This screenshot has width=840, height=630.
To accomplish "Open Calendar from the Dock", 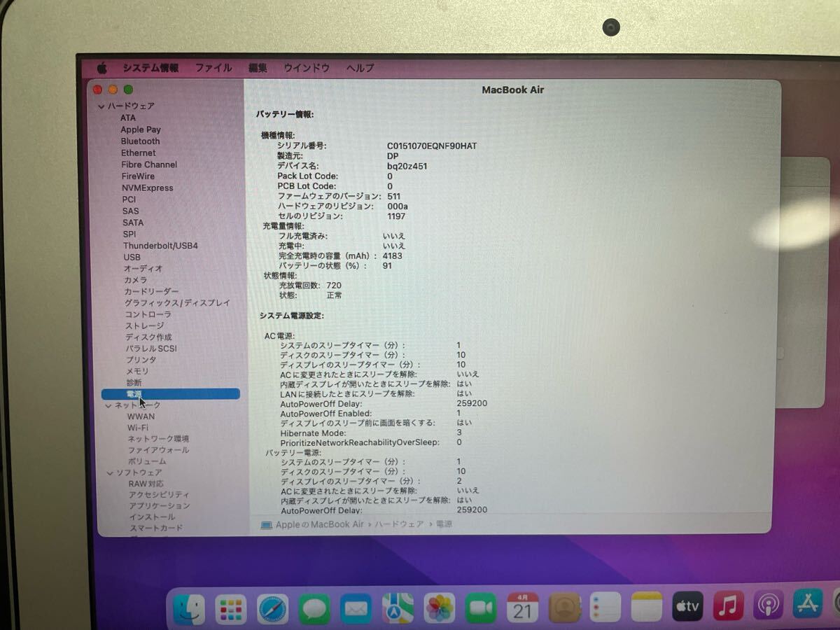I will click(522, 608).
